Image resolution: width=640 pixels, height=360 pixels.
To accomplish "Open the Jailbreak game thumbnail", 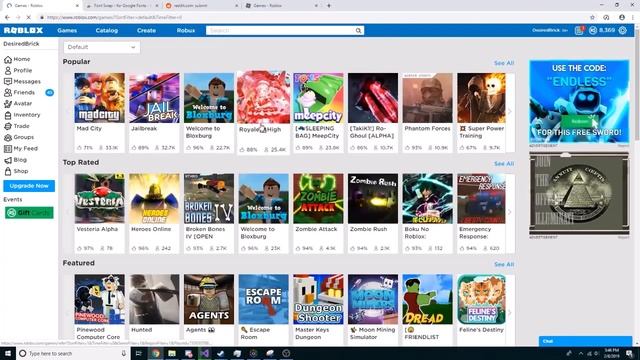I will [x=154, y=98].
